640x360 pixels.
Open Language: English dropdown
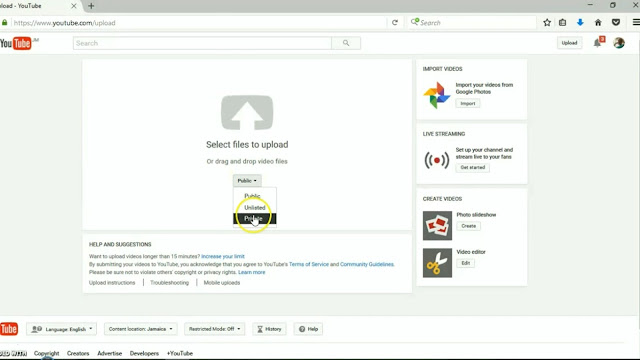click(62, 329)
